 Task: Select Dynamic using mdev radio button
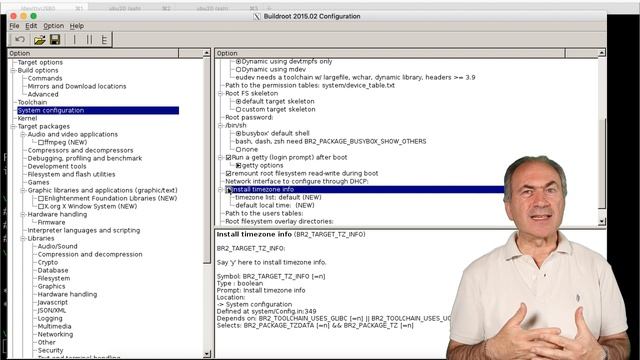tap(238, 70)
